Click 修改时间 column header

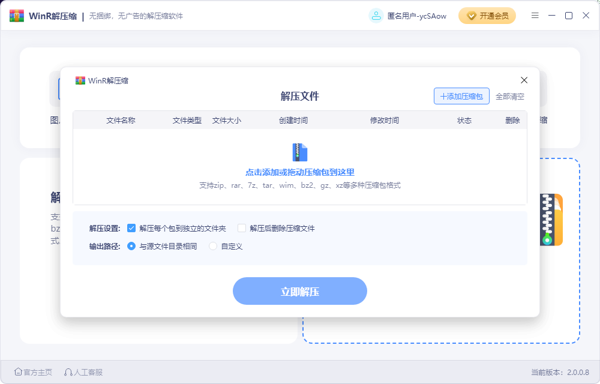(x=385, y=120)
